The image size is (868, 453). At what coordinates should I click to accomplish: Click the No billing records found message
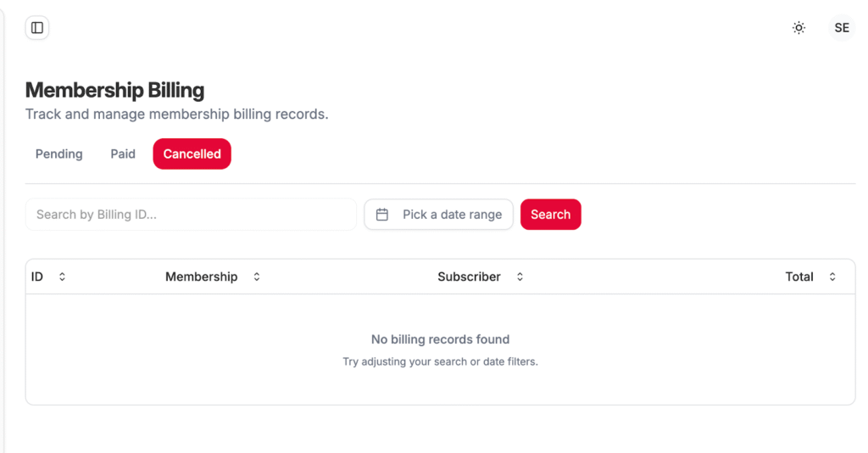pyautogui.click(x=440, y=339)
